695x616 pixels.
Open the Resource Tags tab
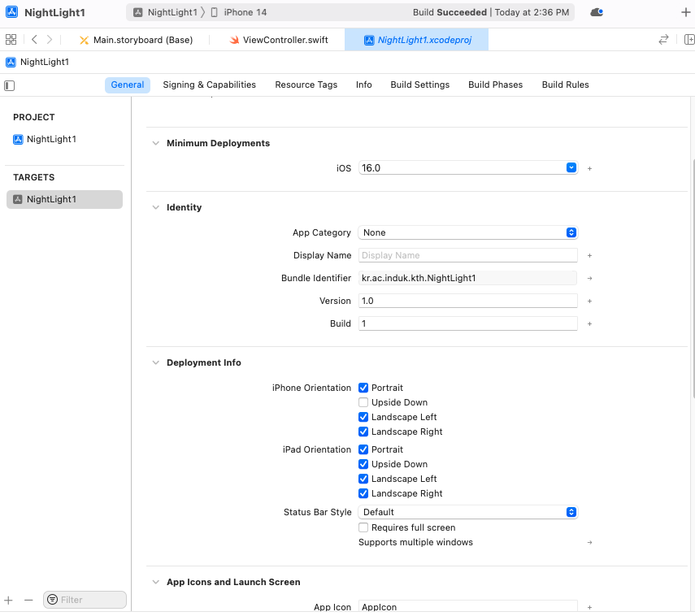[306, 85]
